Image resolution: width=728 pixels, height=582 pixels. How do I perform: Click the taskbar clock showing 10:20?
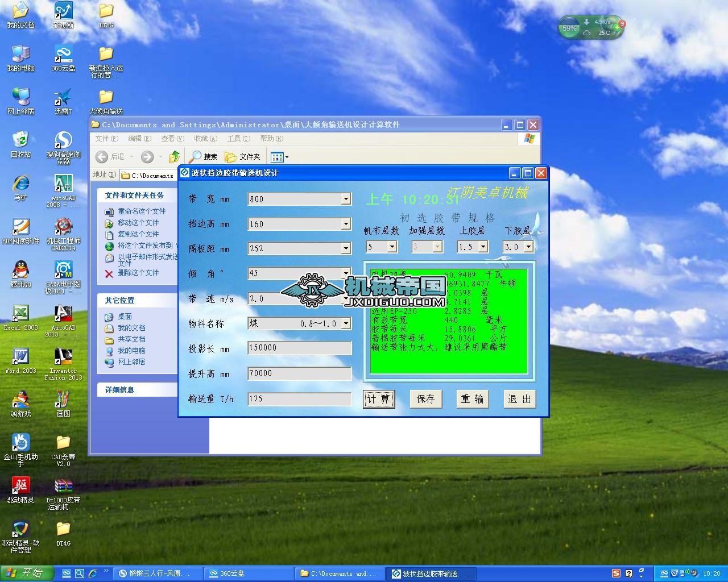pos(712,574)
